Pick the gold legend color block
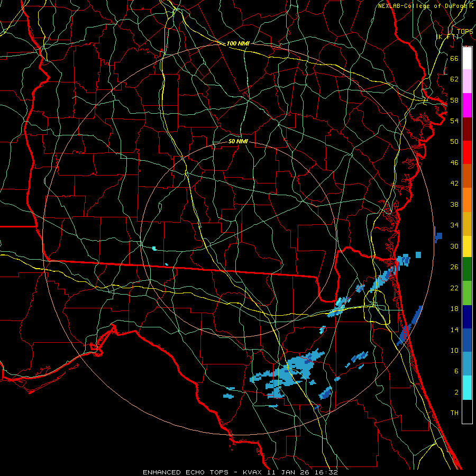476x476 pixels. [x=467, y=224]
